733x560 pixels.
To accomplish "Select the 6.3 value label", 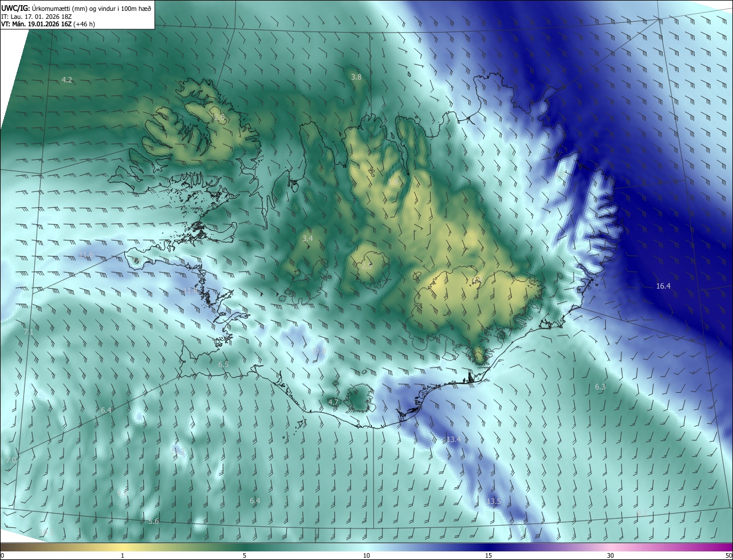I will click(600, 387).
